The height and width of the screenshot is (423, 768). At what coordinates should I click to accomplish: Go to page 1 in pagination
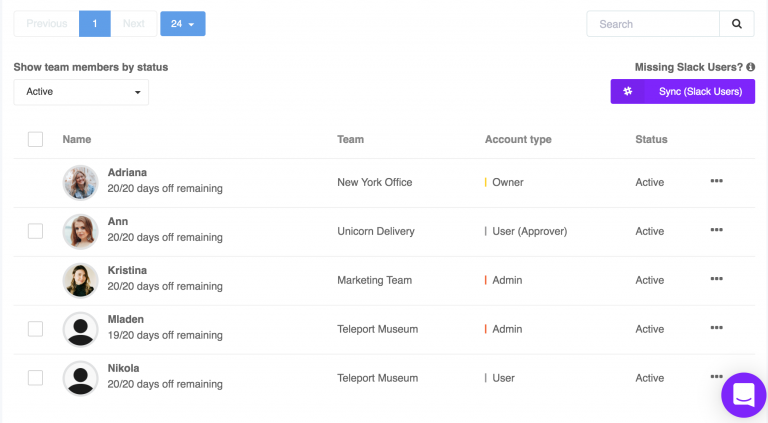pos(95,24)
